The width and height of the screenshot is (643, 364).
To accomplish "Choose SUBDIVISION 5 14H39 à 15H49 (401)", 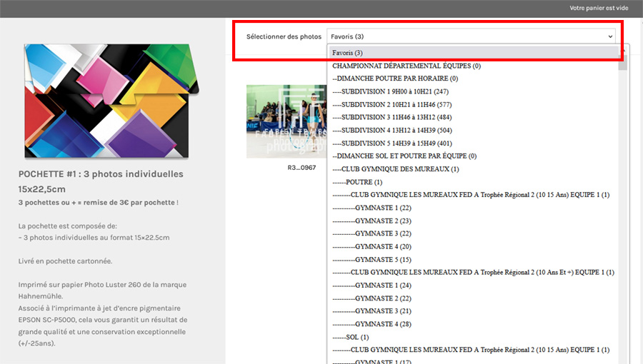I will (392, 143).
